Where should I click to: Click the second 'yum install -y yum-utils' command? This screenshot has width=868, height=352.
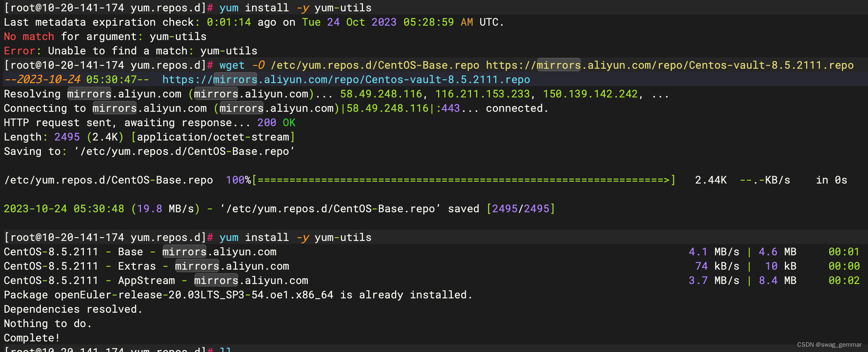[x=295, y=237]
